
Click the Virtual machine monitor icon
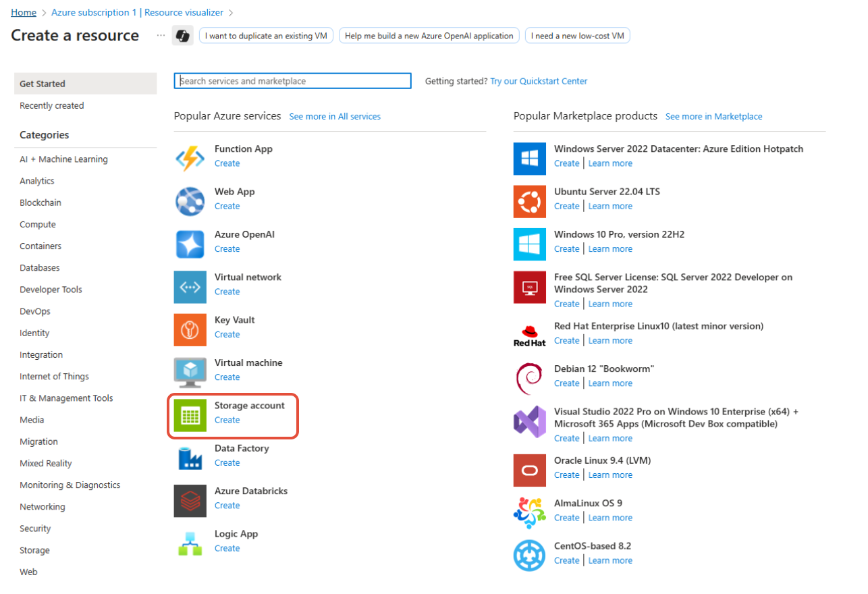(x=190, y=373)
